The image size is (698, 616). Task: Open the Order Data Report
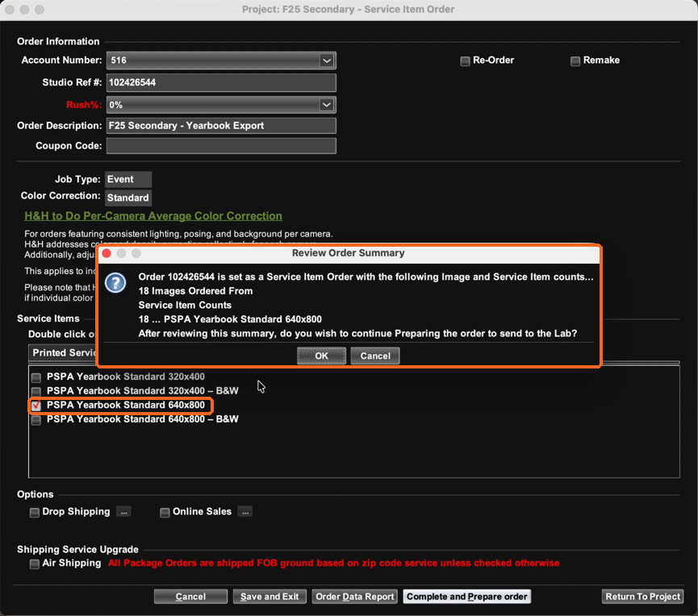click(x=355, y=597)
